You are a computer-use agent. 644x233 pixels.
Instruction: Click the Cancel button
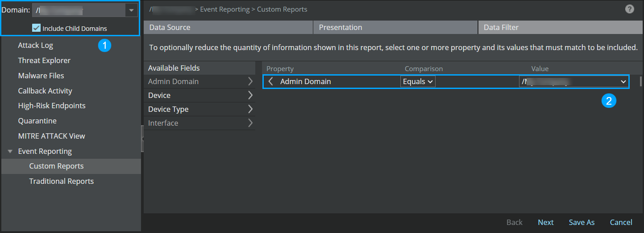click(621, 222)
